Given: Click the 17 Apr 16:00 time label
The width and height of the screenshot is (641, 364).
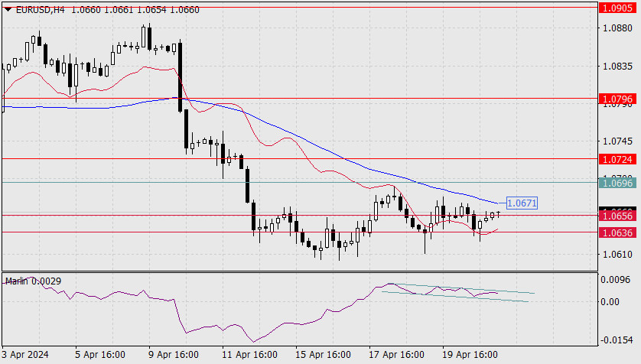Looking at the screenshot, I should [396, 354].
